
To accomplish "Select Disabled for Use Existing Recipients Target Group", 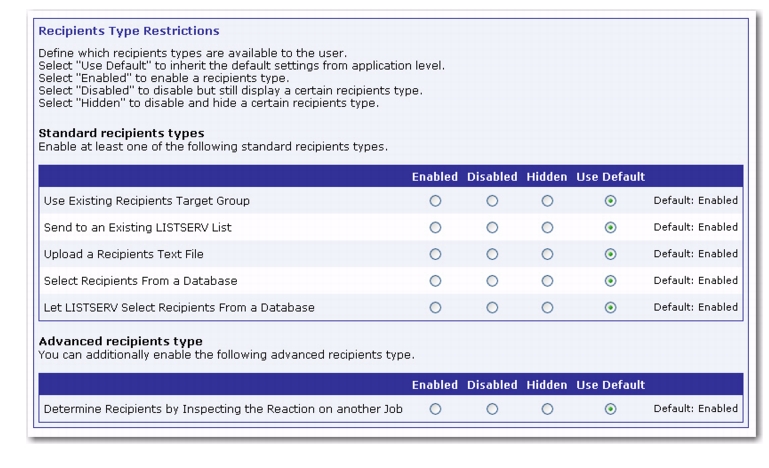I will tap(492, 201).
